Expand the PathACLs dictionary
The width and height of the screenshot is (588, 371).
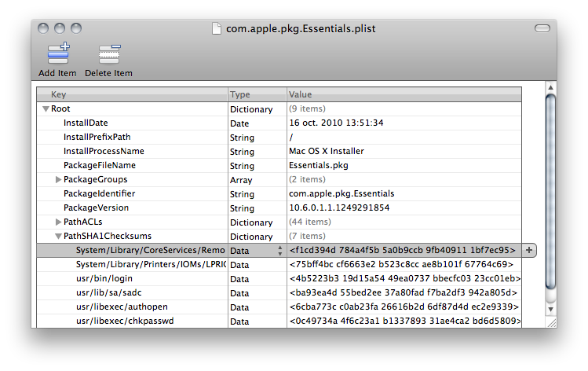coord(58,222)
